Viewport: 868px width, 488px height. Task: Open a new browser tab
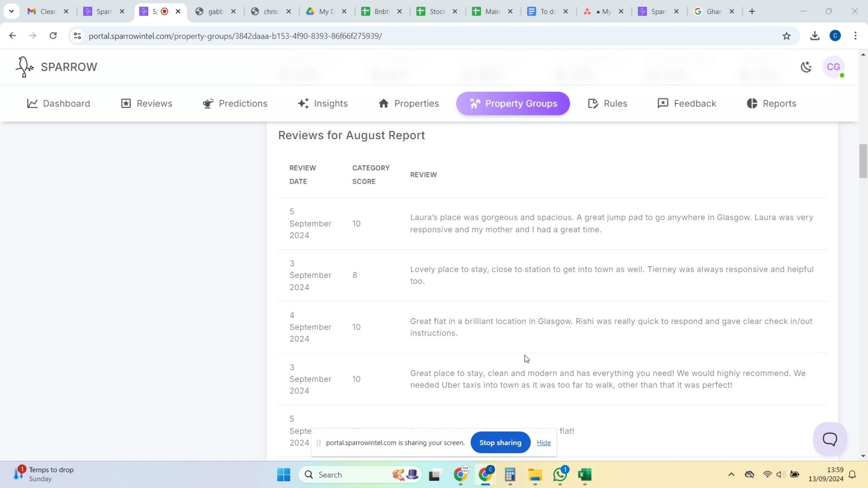752,11
